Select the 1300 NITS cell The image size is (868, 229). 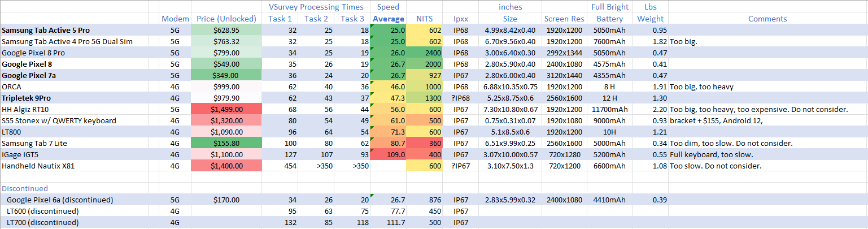click(x=424, y=98)
